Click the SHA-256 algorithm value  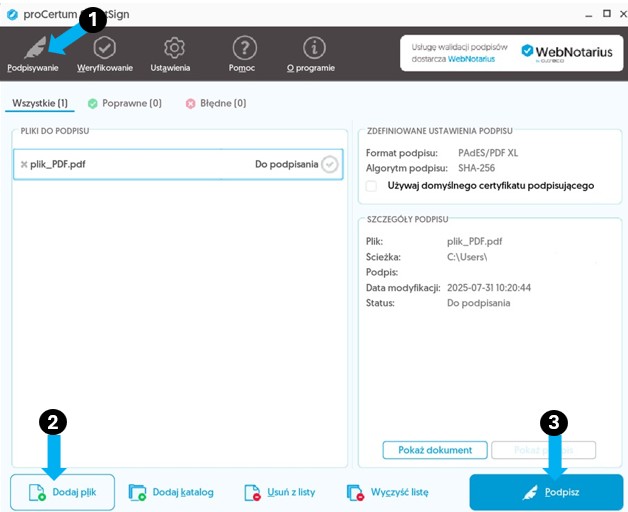coord(477,168)
